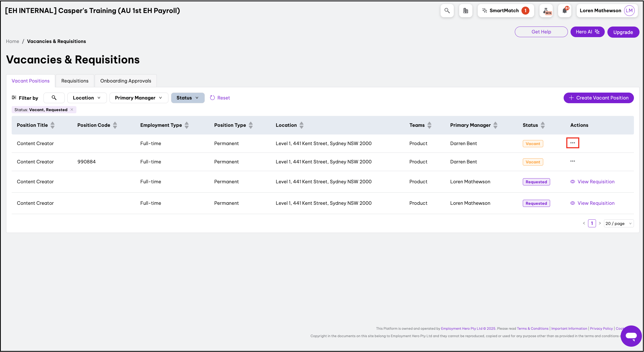
Task: Click Reset filters link
Action: coord(220,98)
